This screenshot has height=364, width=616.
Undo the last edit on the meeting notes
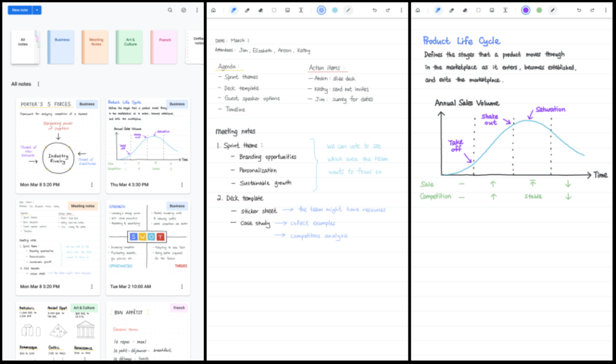(375, 10)
